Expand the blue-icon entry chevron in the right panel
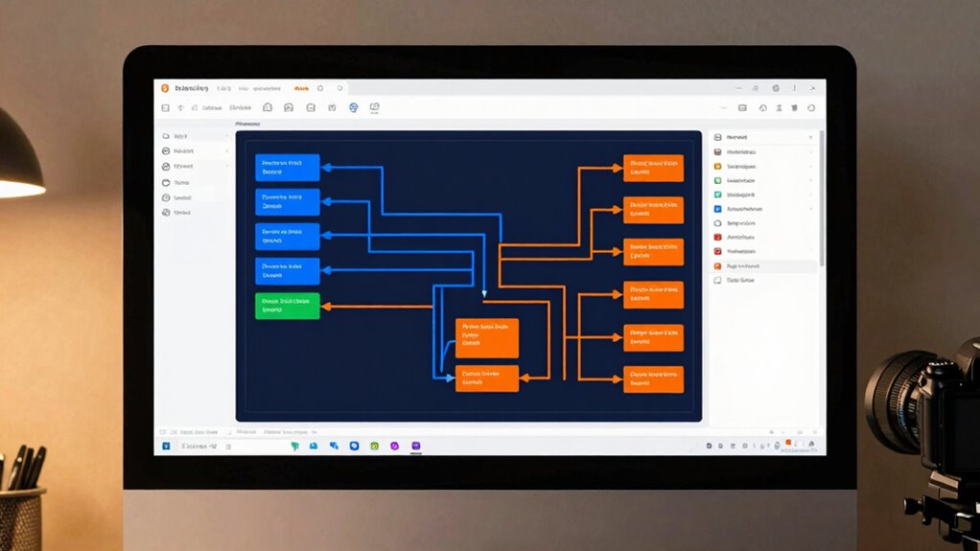This screenshot has width=980, height=551. tap(810, 208)
